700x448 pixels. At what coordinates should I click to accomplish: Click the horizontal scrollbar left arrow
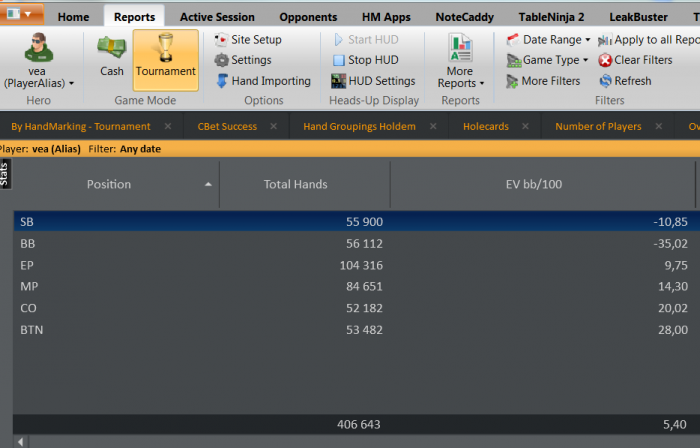(21, 442)
